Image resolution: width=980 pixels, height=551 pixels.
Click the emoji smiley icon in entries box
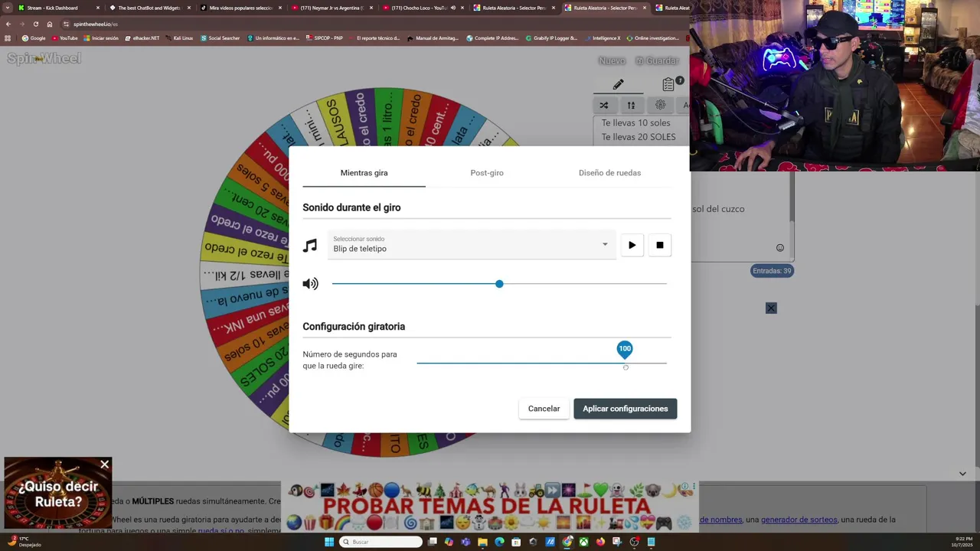click(x=780, y=248)
